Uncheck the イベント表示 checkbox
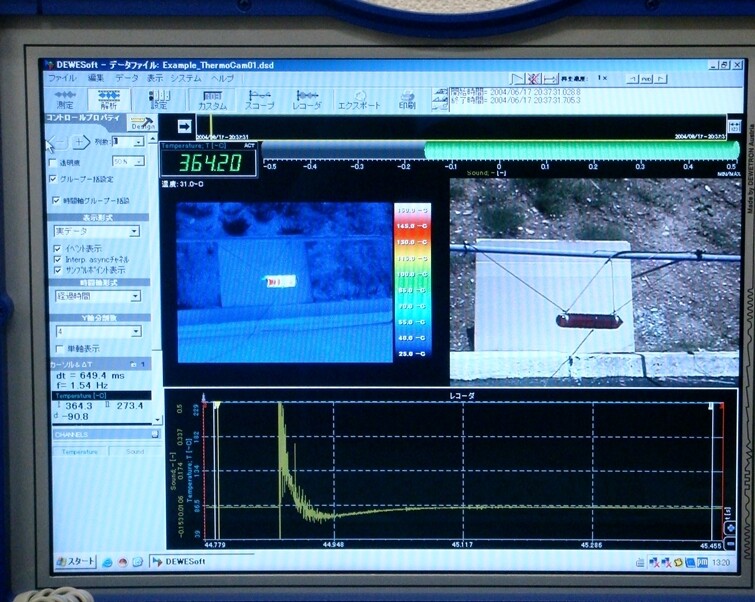 (56, 247)
